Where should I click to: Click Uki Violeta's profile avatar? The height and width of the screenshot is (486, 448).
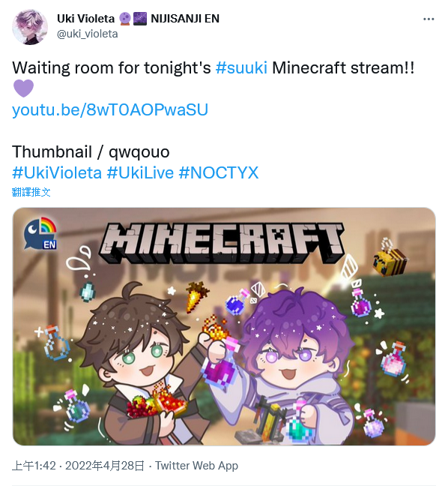point(30,27)
